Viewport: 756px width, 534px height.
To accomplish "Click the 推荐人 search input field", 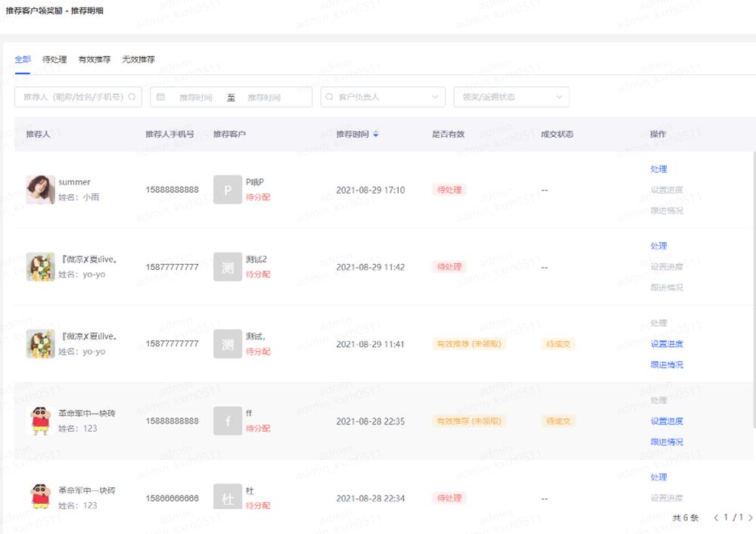I will 72,97.
